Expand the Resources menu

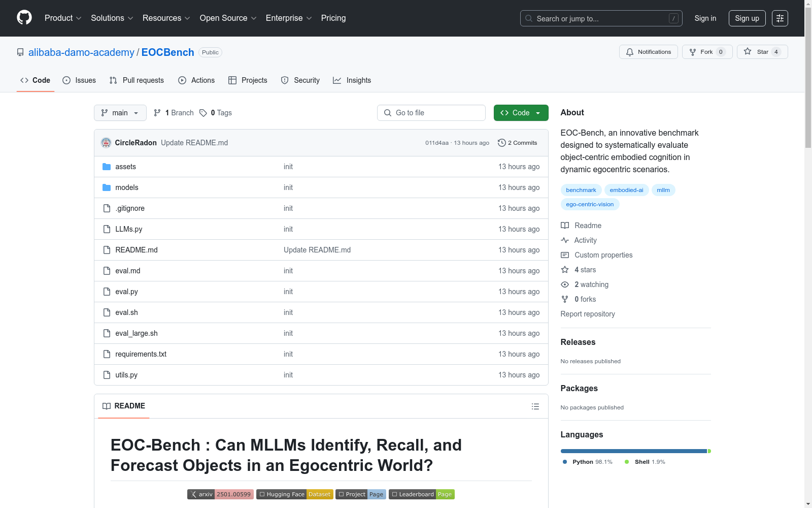pos(166,18)
